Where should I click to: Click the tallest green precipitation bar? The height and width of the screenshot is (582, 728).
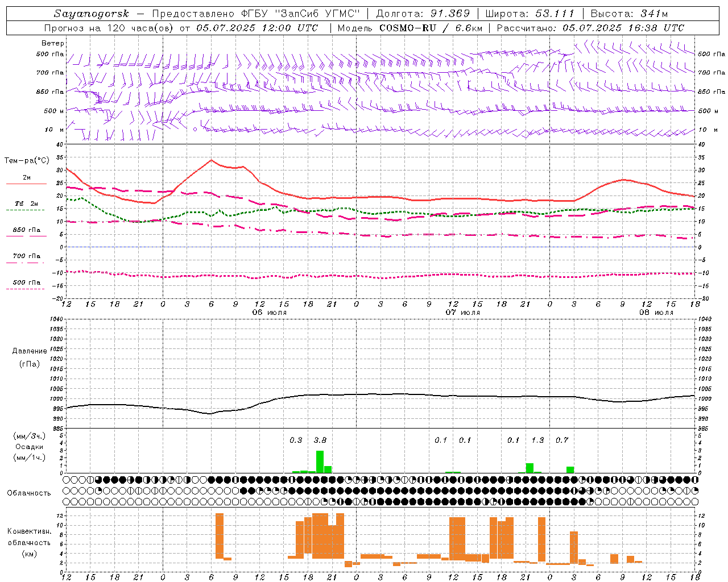point(320,462)
